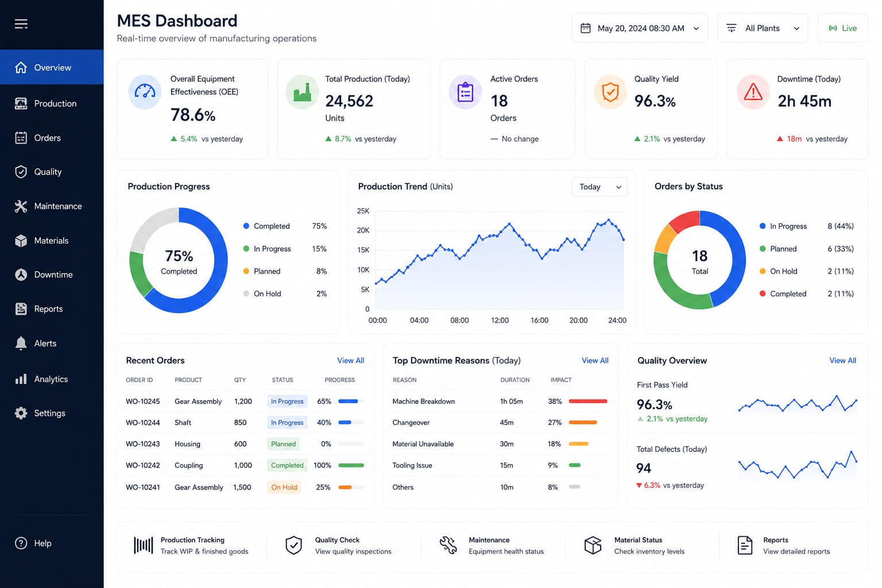Open Downtime from the sidebar
This screenshot has width=882, height=588.
(52, 274)
